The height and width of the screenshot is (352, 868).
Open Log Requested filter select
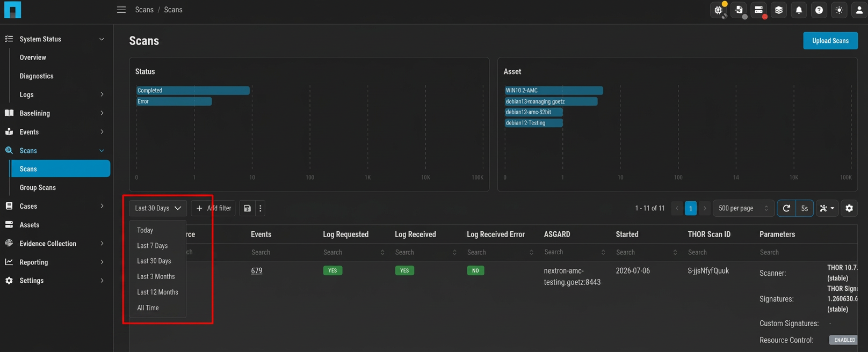coord(355,252)
